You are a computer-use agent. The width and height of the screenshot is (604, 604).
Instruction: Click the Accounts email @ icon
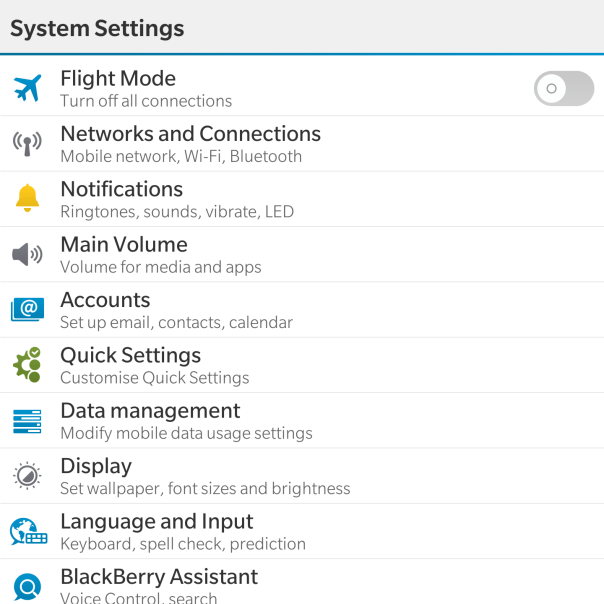pyautogui.click(x=27, y=309)
